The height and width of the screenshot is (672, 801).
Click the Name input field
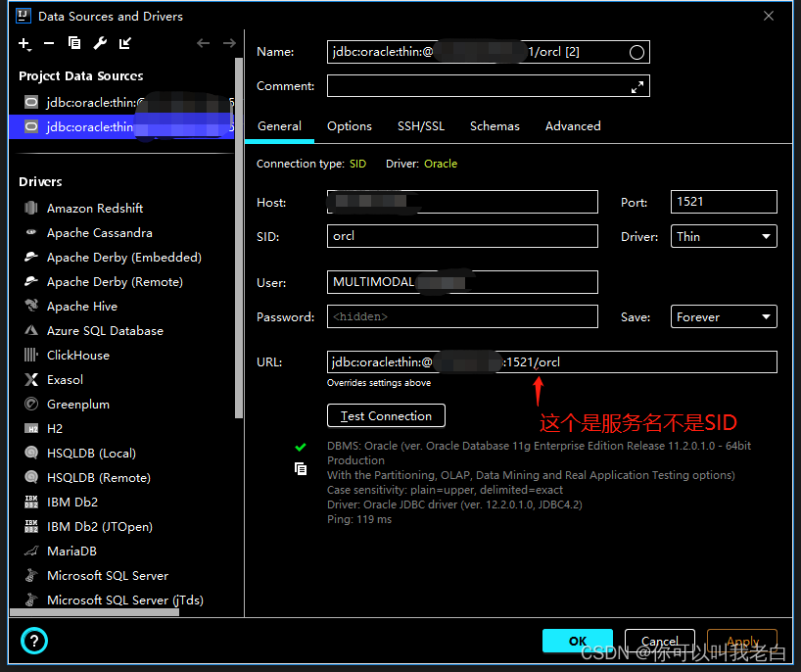[x=488, y=52]
